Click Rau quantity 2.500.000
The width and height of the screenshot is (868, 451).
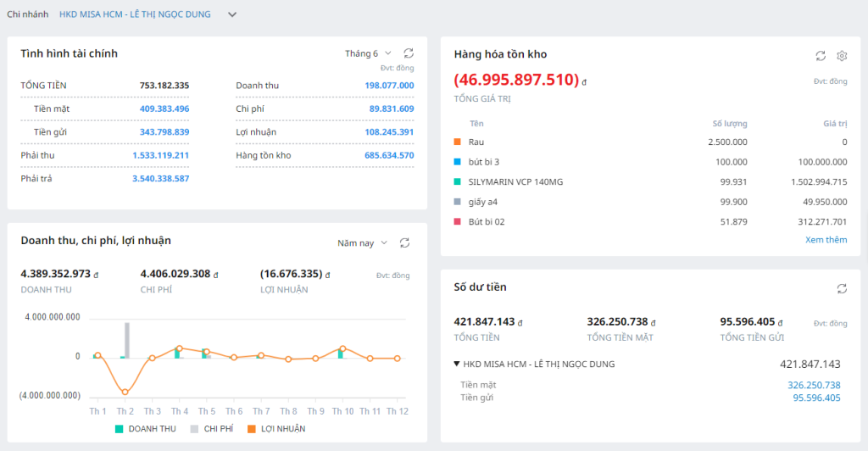click(727, 142)
